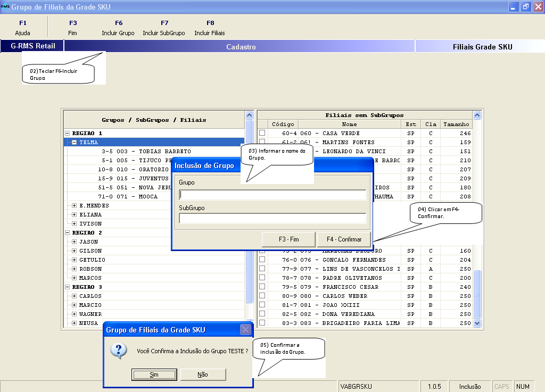Check the box for 080 - CARLOS WEBER

(262, 296)
